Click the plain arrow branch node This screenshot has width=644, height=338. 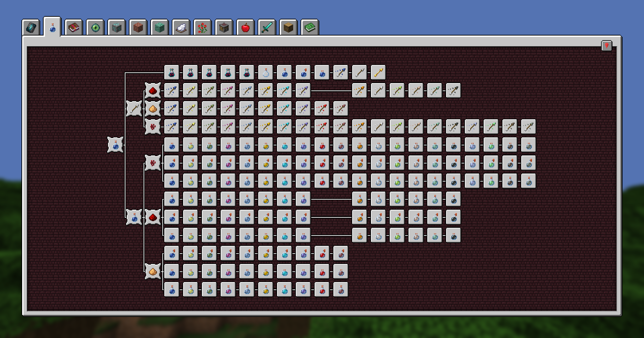(x=134, y=109)
